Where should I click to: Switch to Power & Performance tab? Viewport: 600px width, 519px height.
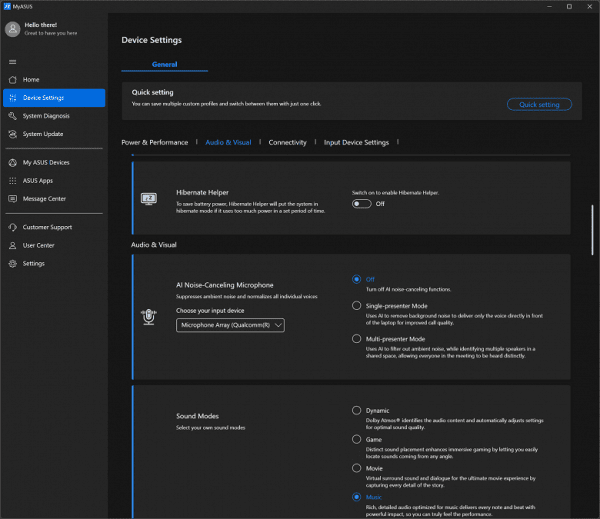coord(154,143)
